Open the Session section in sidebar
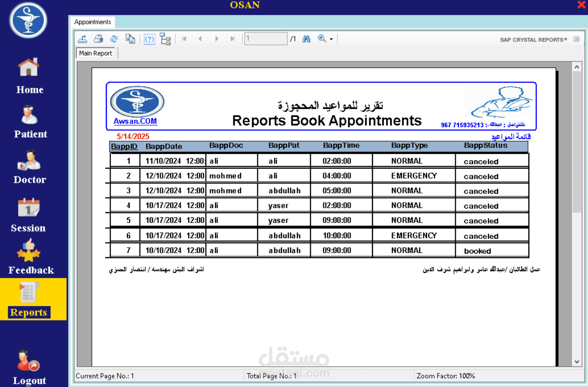Screen dimensions: 588x387 29,215
